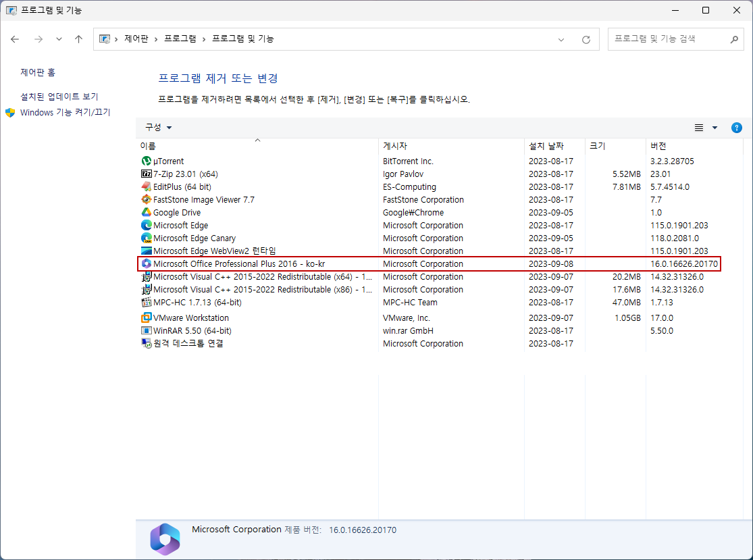The image size is (753, 560).
Task: Click the size value 47.0MB
Action: pos(627,302)
